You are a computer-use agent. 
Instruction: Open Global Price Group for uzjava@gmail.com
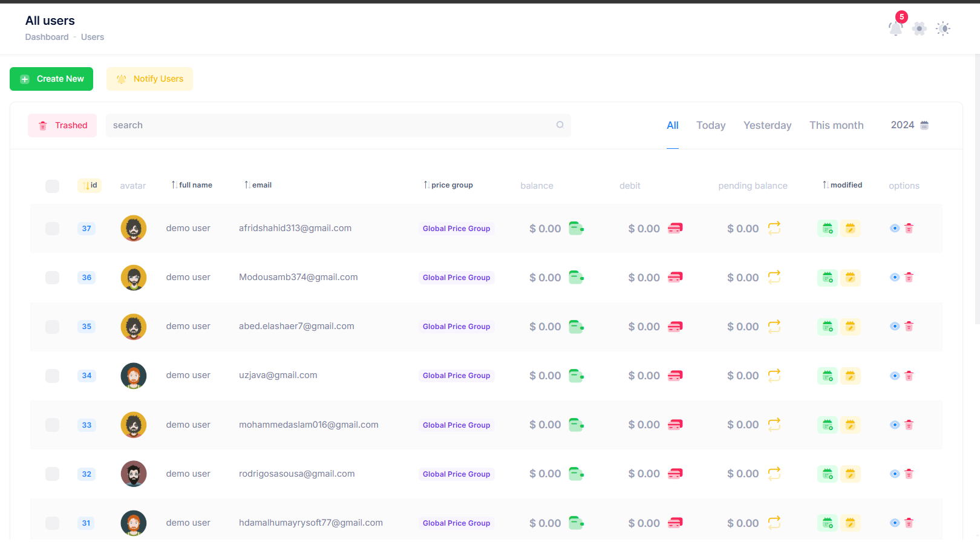tap(456, 376)
